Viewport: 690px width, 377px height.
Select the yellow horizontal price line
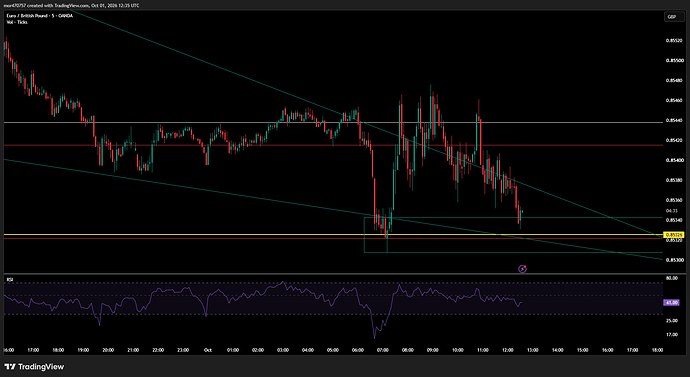coord(333,234)
